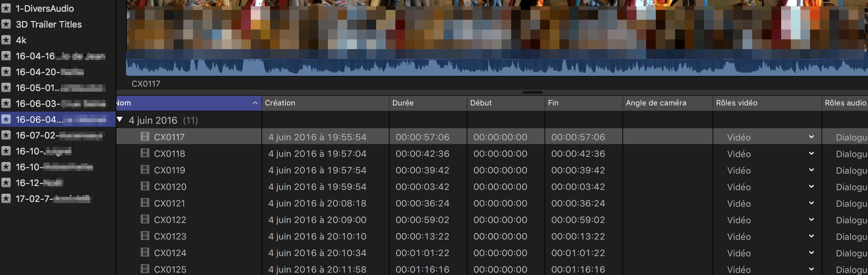Open the Vidéo role dropdown for CX0117
868x275 pixels.
pyautogui.click(x=812, y=137)
